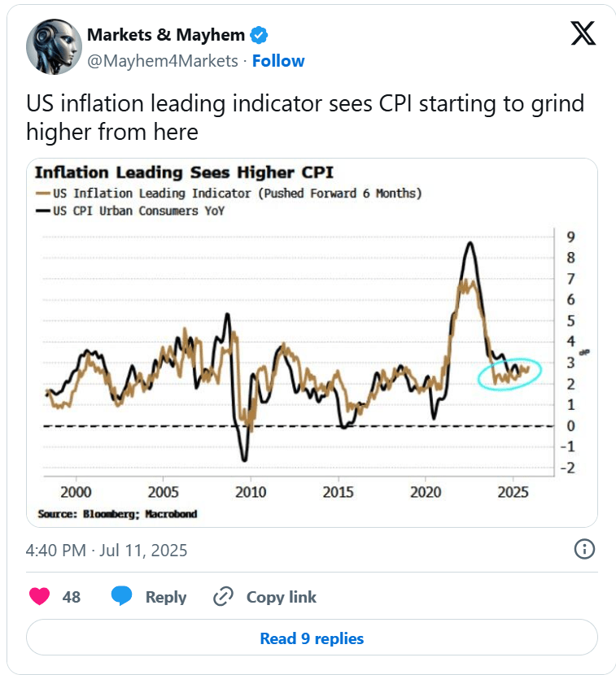Click the chain link copy icon
Viewport: 616px width, 675px height.
pos(223,596)
